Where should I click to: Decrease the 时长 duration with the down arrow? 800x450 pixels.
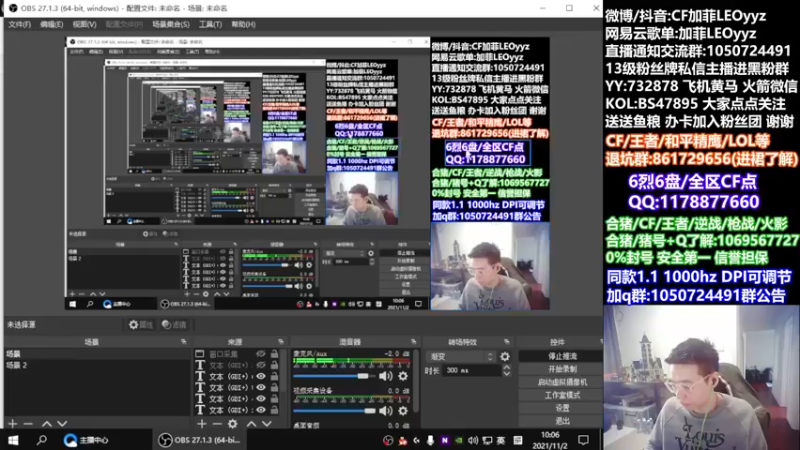(x=506, y=373)
